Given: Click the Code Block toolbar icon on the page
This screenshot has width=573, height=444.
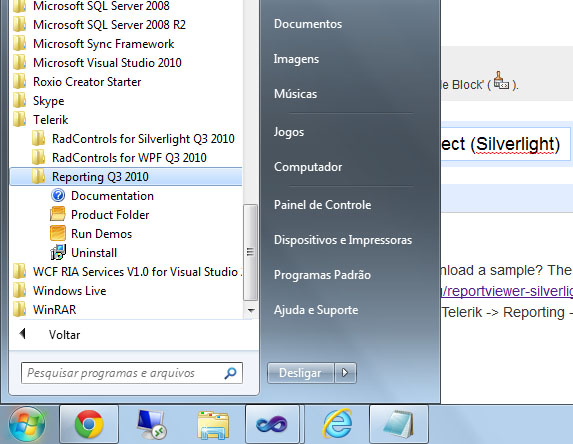Looking at the screenshot, I should click(x=501, y=81).
